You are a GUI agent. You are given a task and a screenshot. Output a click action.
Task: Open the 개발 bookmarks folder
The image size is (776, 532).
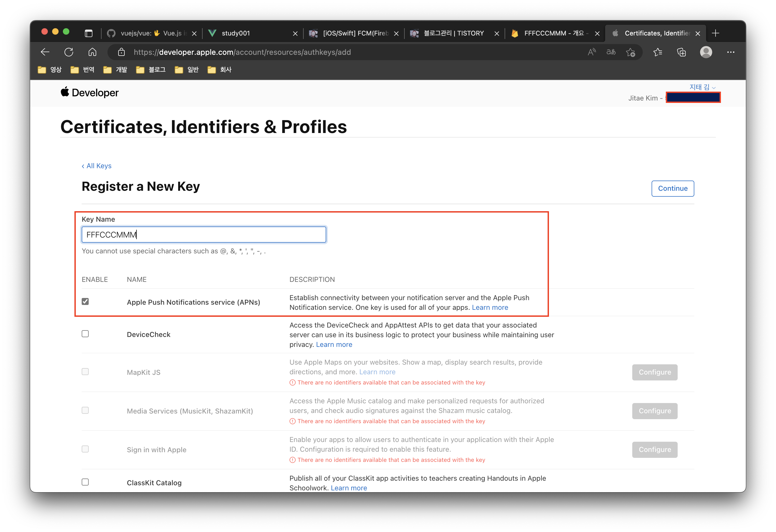[115, 70]
